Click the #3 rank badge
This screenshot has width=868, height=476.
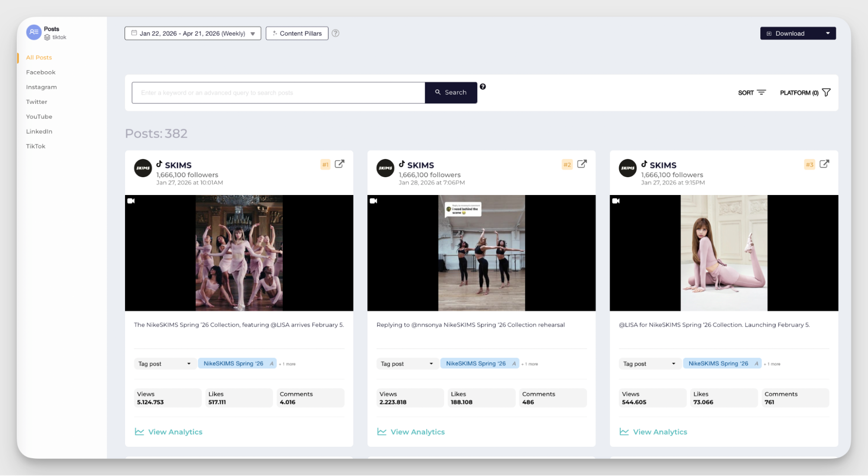tap(809, 165)
